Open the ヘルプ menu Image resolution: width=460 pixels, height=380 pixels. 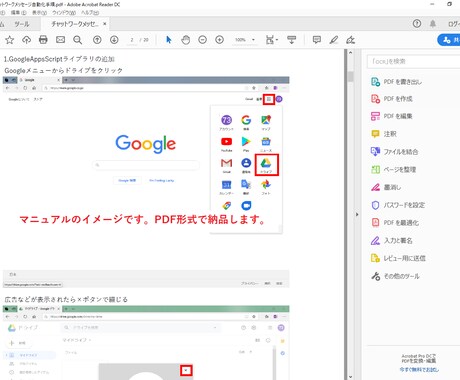90,13
